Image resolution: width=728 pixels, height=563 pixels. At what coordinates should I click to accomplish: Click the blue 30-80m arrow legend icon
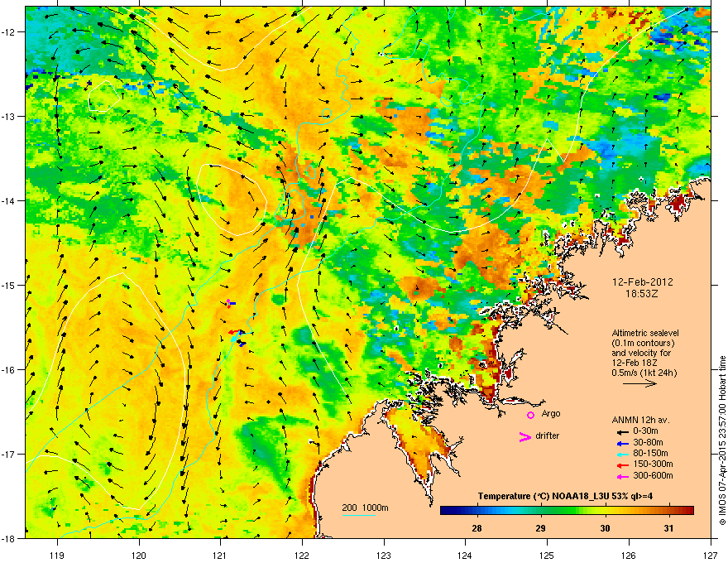pos(621,443)
